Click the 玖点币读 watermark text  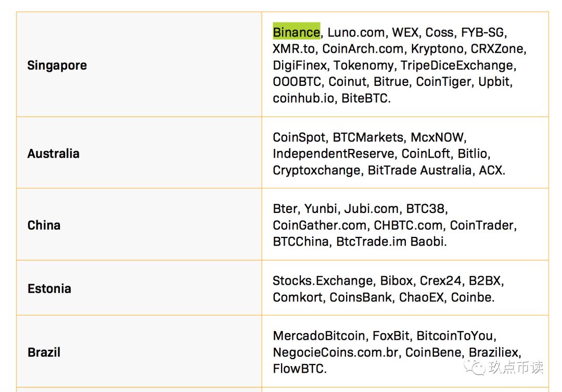[516, 367]
